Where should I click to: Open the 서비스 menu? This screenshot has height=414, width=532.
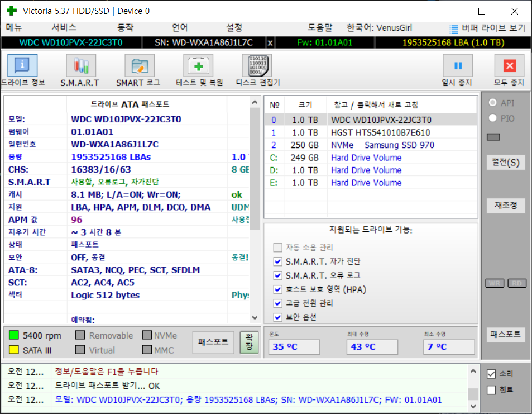(x=64, y=27)
